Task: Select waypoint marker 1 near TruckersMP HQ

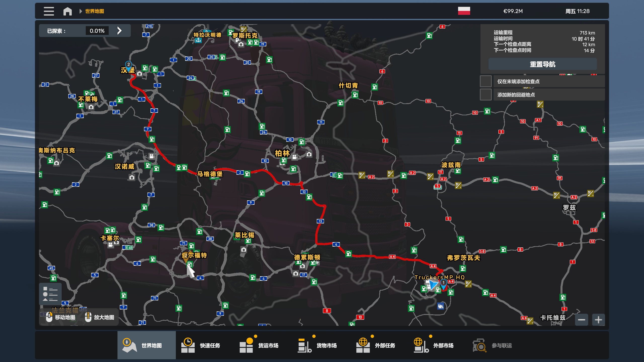Action: click(x=444, y=284)
